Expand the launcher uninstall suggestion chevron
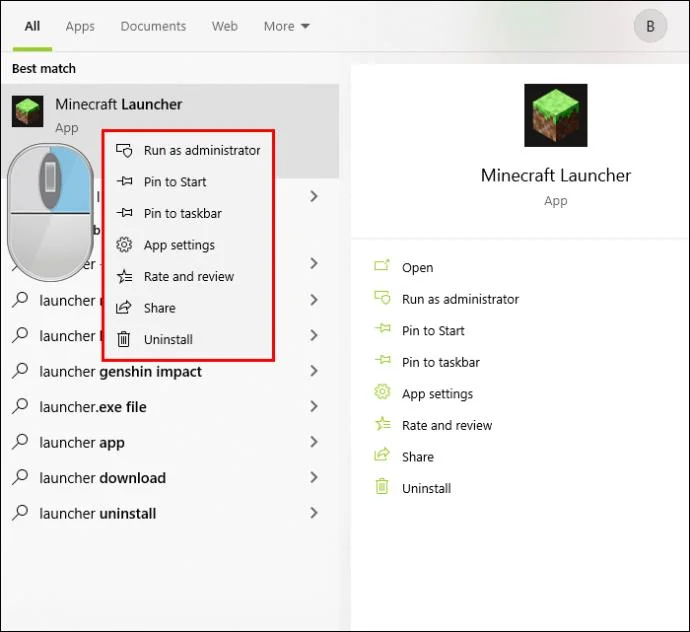690x632 pixels. 314,513
